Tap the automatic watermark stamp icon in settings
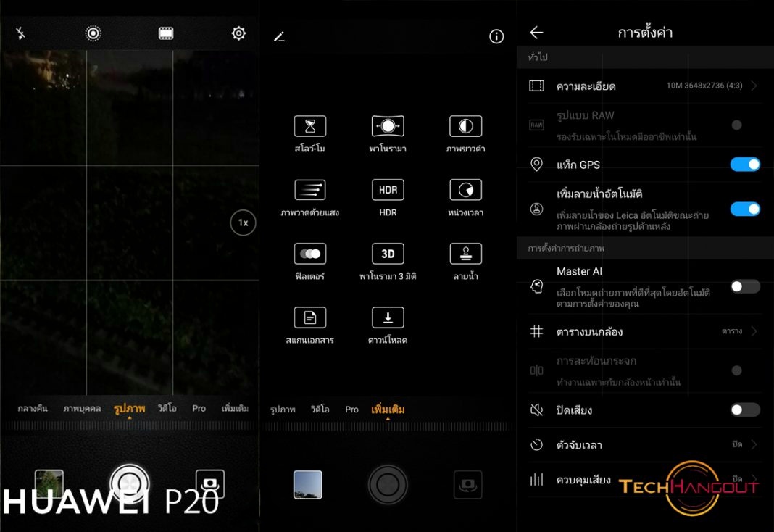The height and width of the screenshot is (532, 774). pyautogui.click(x=536, y=209)
